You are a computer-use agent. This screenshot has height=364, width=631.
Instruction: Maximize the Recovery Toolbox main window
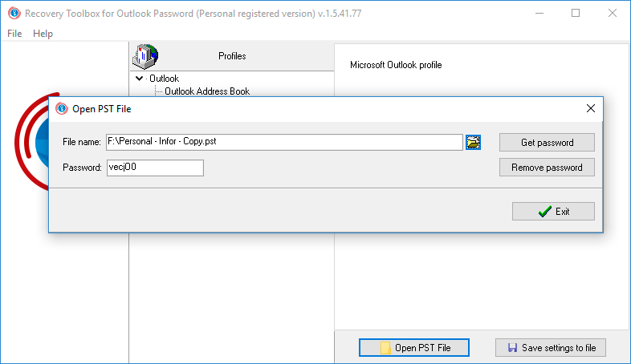[x=576, y=14]
